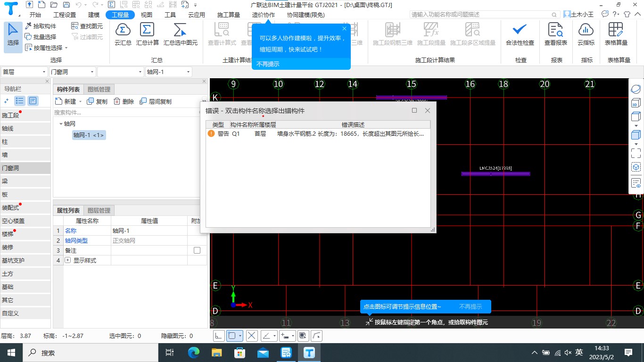Switch to the 图纸管理 tab
Image resolution: width=644 pixels, height=362 pixels.
99,90
